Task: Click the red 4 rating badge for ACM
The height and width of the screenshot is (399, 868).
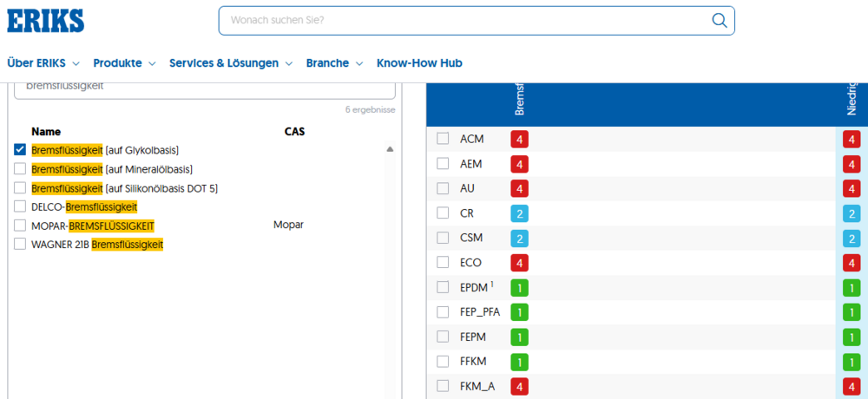Action: click(x=519, y=140)
